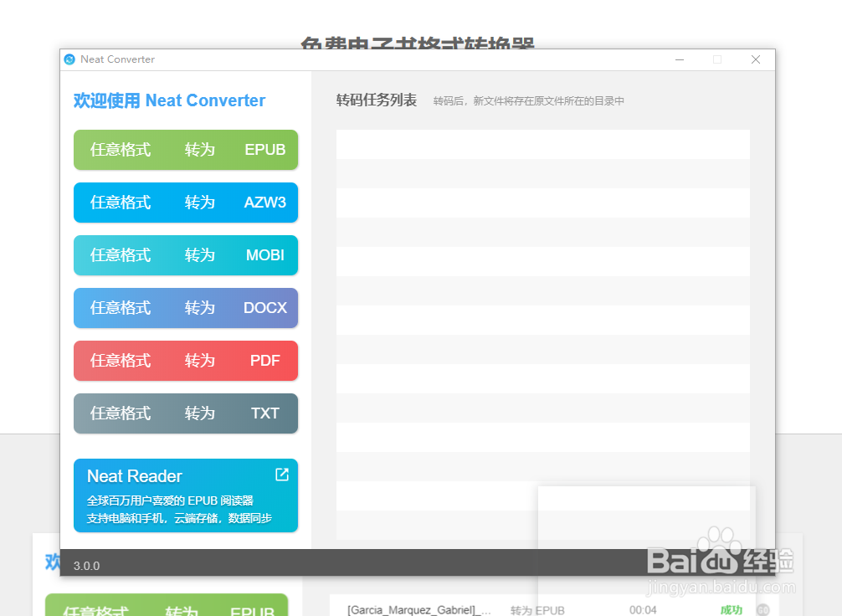Choose the convert to AZW3 button
The height and width of the screenshot is (616, 842).
tap(186, 203)
